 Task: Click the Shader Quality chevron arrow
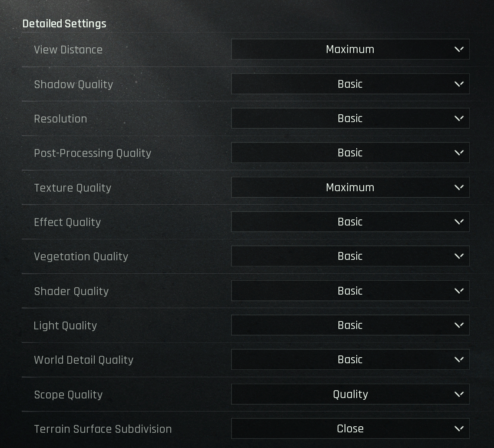(x=459, y=291)
